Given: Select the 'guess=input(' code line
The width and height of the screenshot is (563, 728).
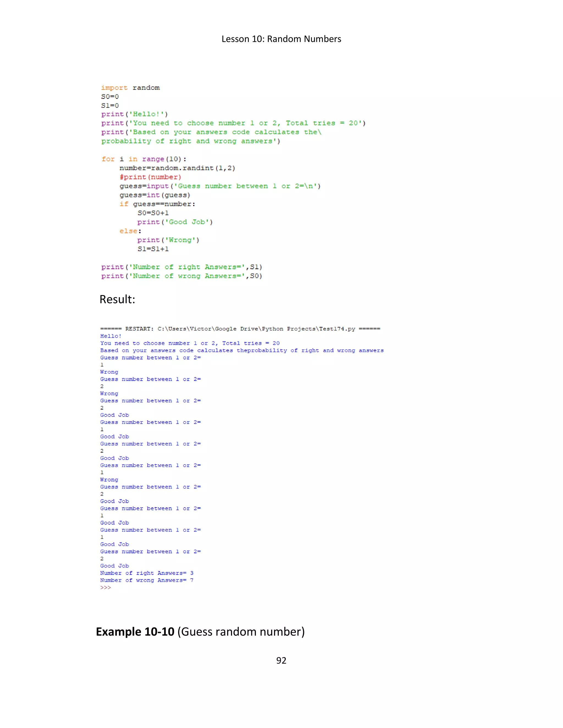Looking at the screenshot, I should pyautogui.click(x=220, y=186).
